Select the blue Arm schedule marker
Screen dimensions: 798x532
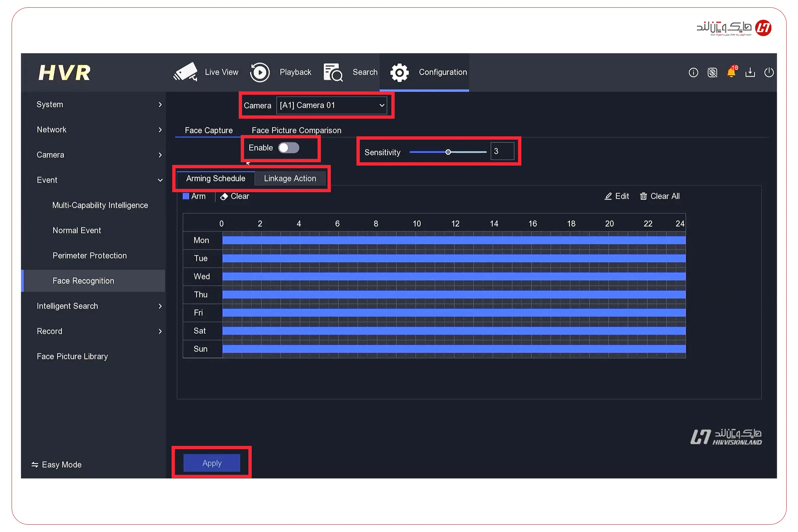tap(186, 196)
